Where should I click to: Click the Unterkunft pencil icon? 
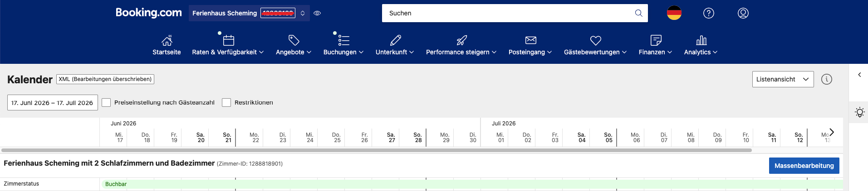click(395, 40)
